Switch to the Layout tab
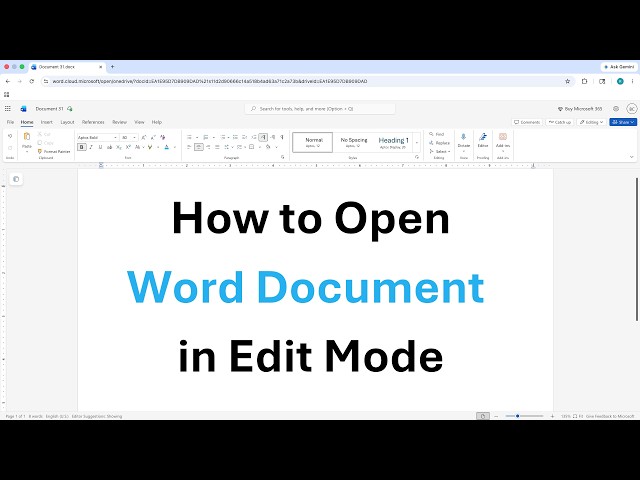This screenshot has height=480, width=640. click(x=67, y=122)
